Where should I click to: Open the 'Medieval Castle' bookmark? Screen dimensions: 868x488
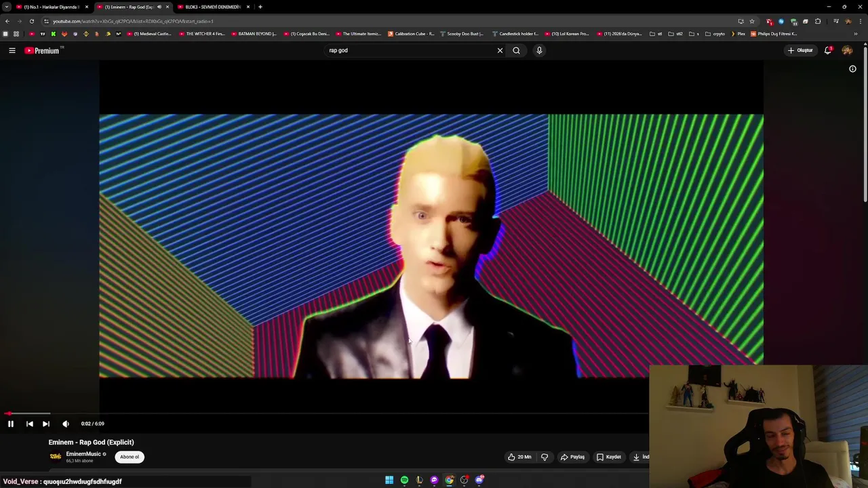(x=149, y=34)
